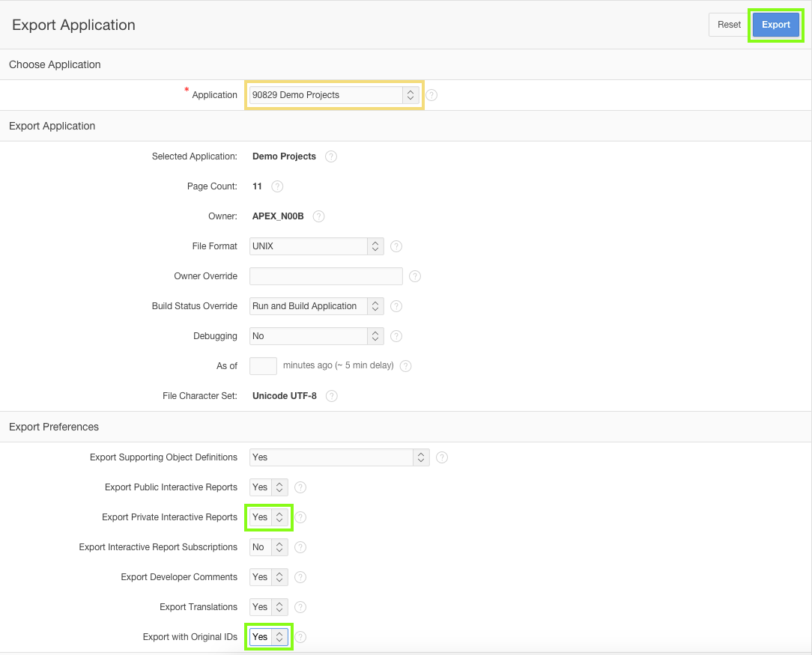Change Export Interactive Report Subscriptions setting
The height and width of the screenshot is (655, 812).
coord(280,547)
